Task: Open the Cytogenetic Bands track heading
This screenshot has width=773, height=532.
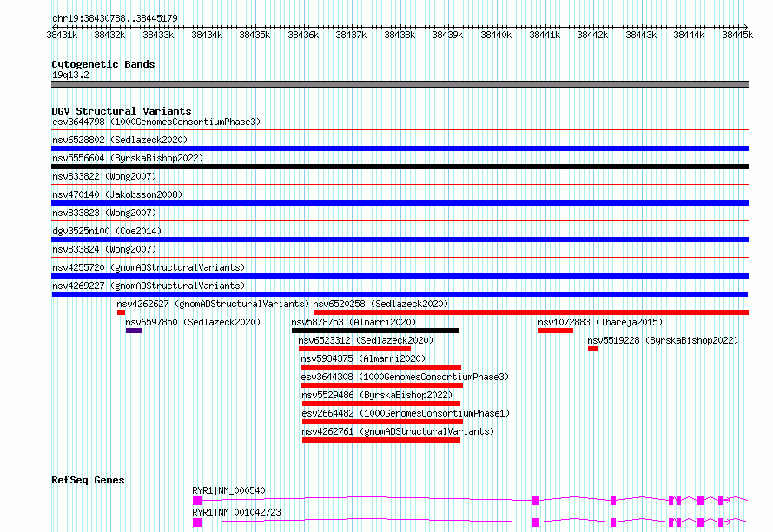Action: pyautogui.click(x=103, y=64)
